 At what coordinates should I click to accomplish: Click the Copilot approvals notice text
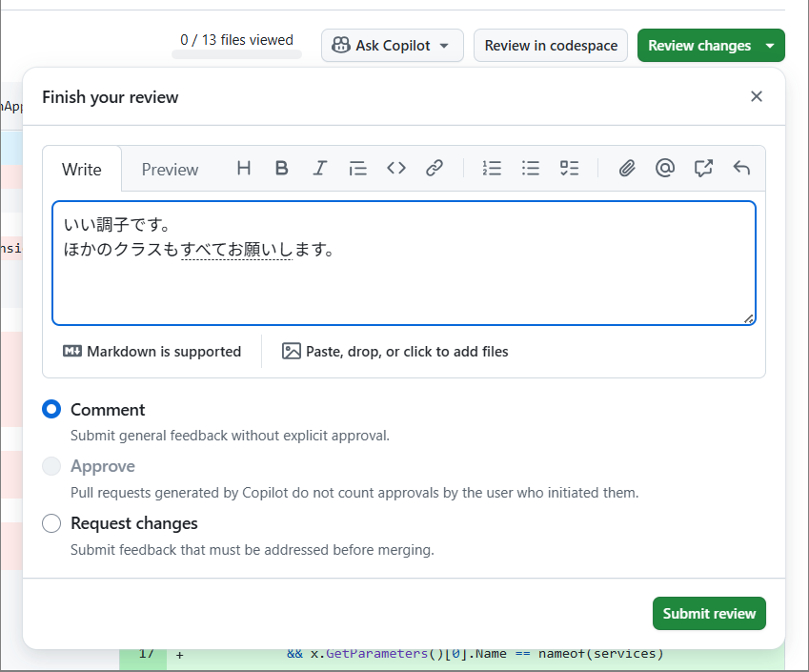click(354, 493)
